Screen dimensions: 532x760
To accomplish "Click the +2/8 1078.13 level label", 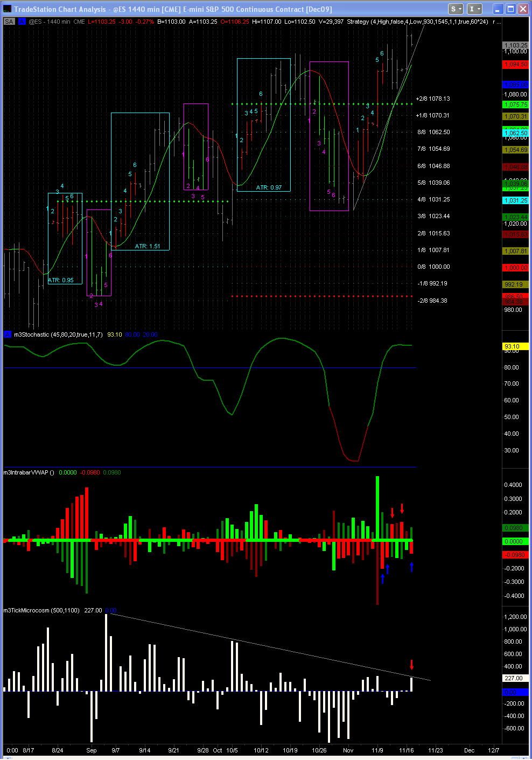I will [x=433, y=99].
